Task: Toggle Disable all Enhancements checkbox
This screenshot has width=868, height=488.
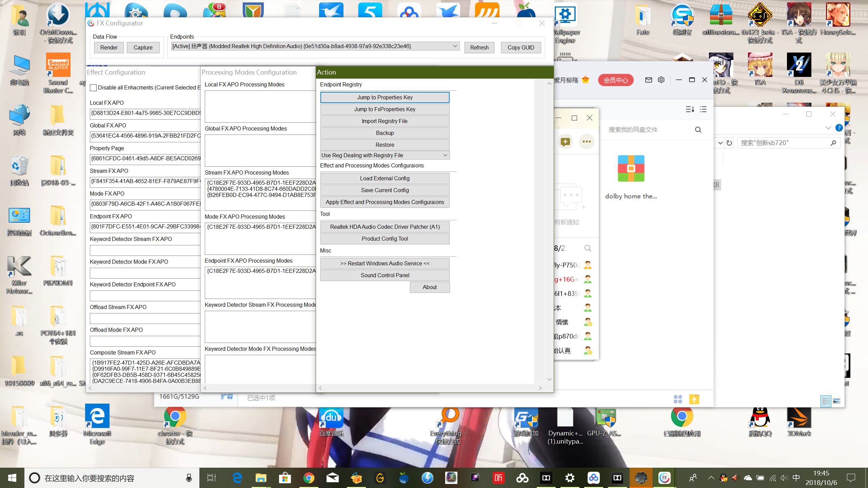Action: [93, 88]
